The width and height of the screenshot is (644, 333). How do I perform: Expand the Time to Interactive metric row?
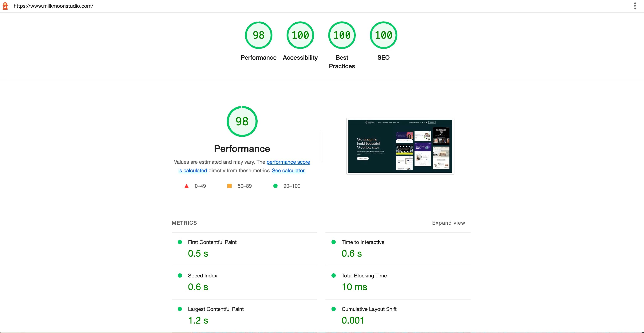[x=363, y=242]
